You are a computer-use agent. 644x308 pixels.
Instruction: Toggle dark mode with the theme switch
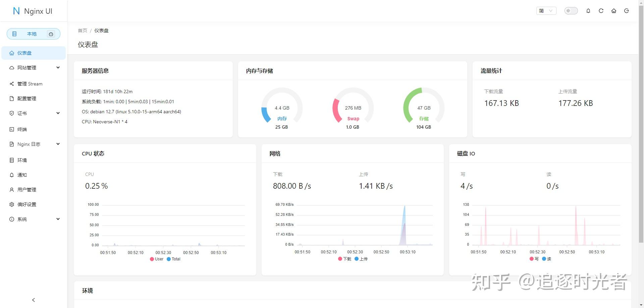coord(570,11)
